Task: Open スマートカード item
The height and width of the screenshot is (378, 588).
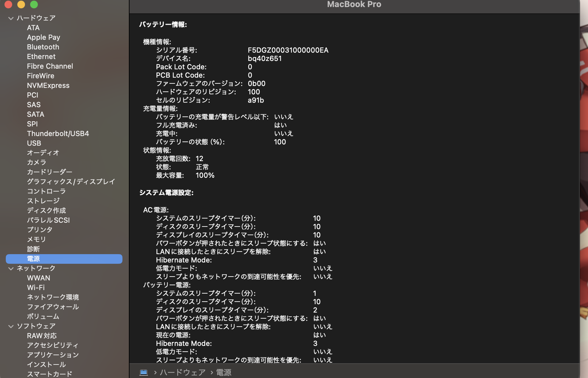Action: [x=50, y=374]
